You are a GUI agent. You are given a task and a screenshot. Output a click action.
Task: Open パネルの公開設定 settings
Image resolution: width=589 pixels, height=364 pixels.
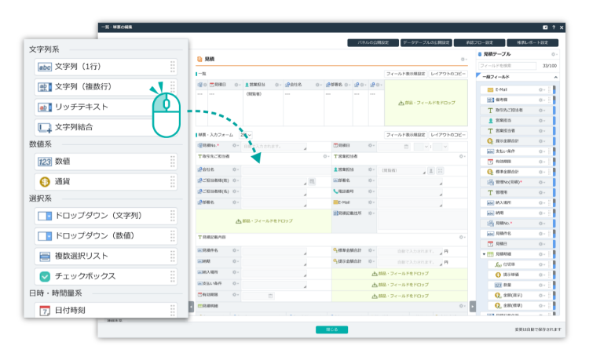click(371, 42)
